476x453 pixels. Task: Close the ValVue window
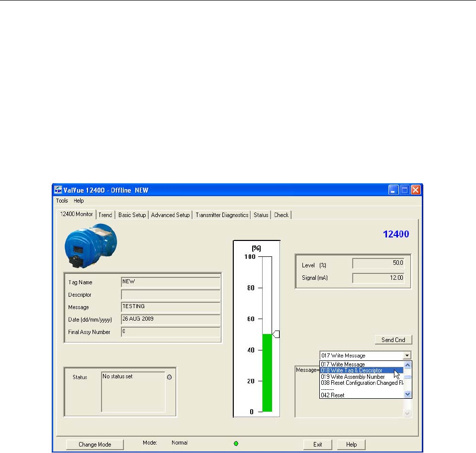(416, 190)
